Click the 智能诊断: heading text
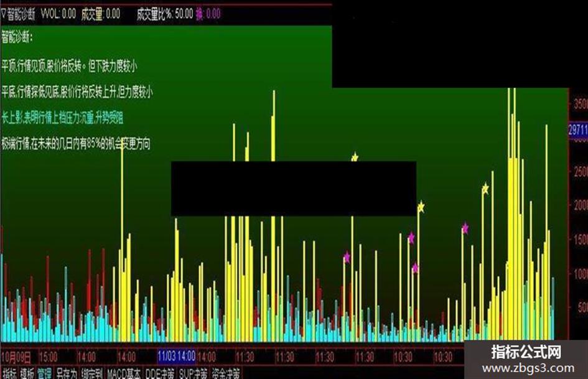The image size is (588, 379). 17,37
